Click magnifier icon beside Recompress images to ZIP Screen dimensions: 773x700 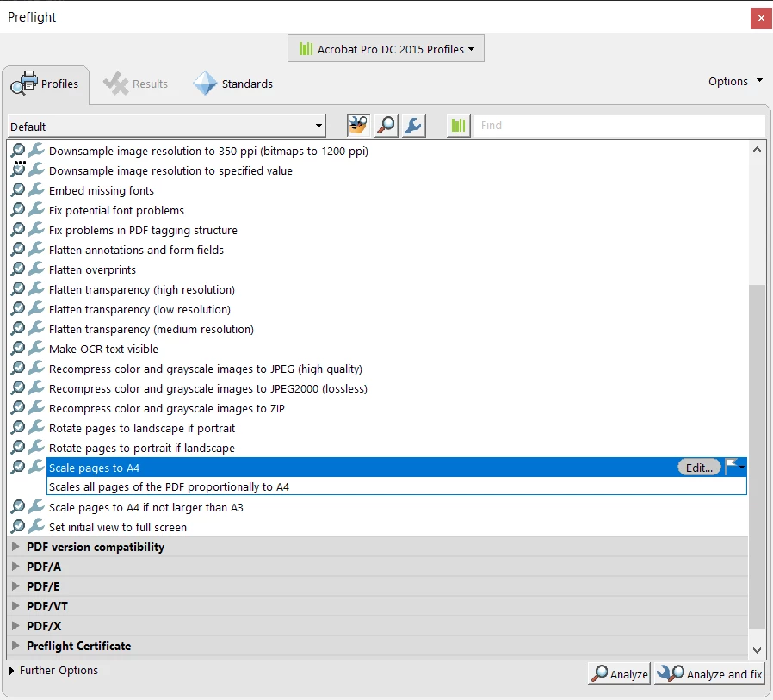click(x=18, y=407)
